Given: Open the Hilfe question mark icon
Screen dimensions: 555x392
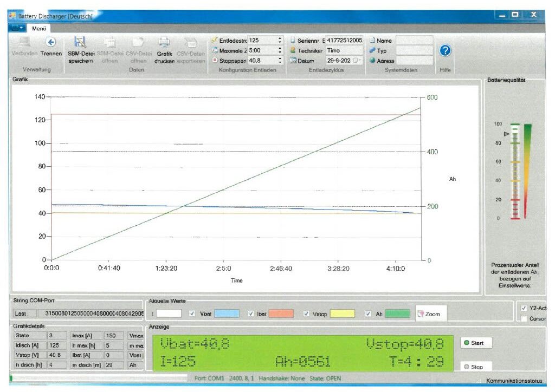Looking at the screenshot, I should (x=445, y=50).
